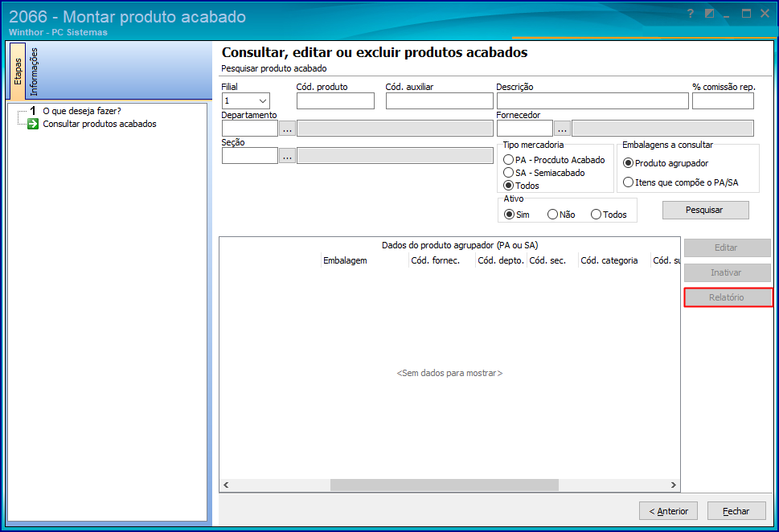Open the Filial dropdown
Viewport: 779px width, 532px height.
pos(263,100)
